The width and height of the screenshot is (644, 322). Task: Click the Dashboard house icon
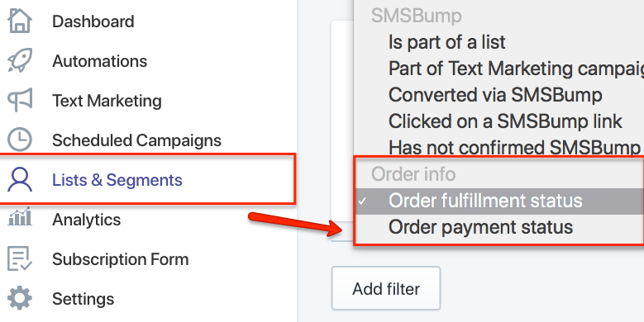pos(19,21)
